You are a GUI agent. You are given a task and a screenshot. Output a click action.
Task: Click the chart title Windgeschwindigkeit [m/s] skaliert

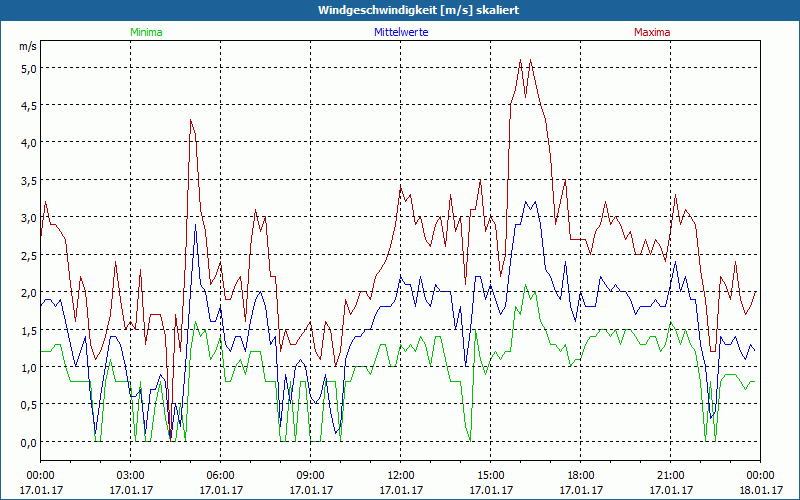(418, 10)
